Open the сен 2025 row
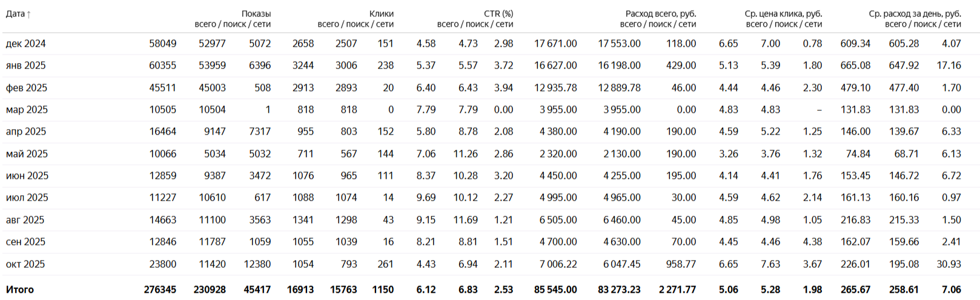Viewport: 980px width, 300px height. pyautogui.click(x=25, y=242)
